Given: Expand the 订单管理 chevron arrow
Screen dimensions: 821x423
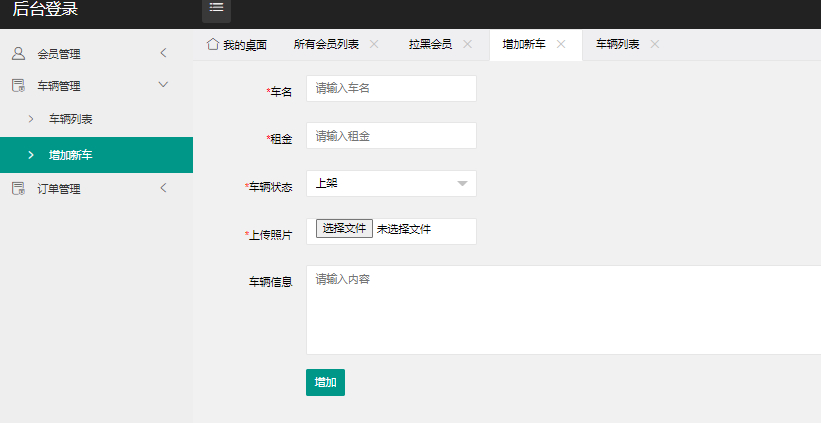Looking at the screenshot, I should 163,188.
